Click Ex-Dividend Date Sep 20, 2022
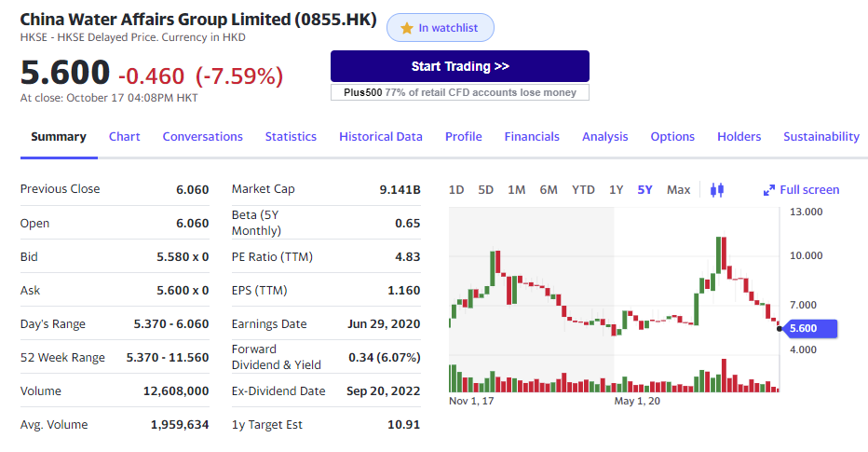 [383, 391]
